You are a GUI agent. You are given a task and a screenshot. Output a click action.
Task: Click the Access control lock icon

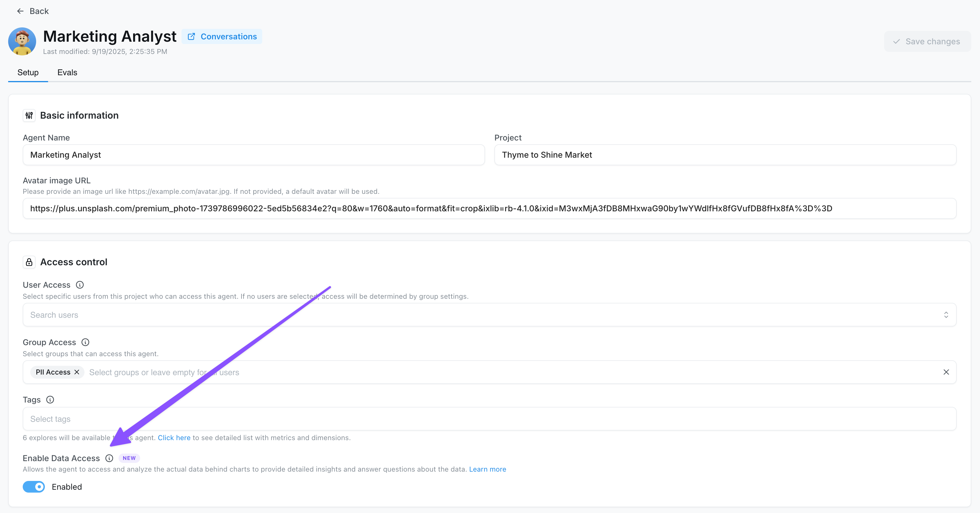29,262
